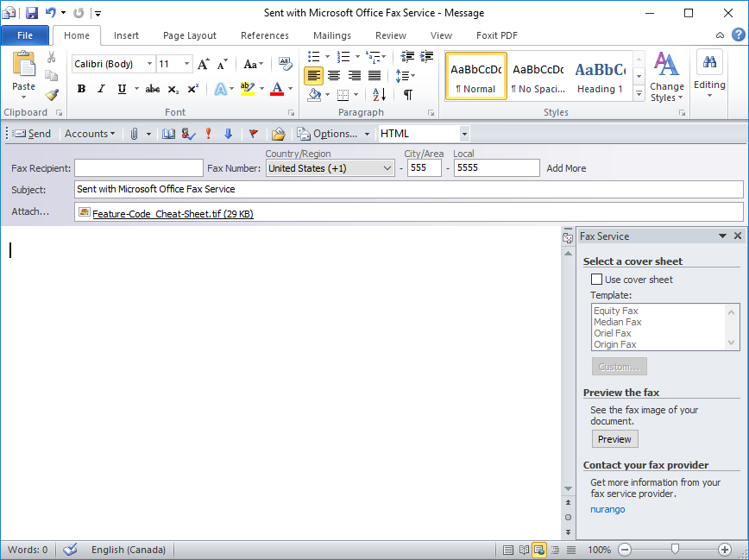The image size is (749, 560).
Task: Open the File tab
Action: point(25,35)
